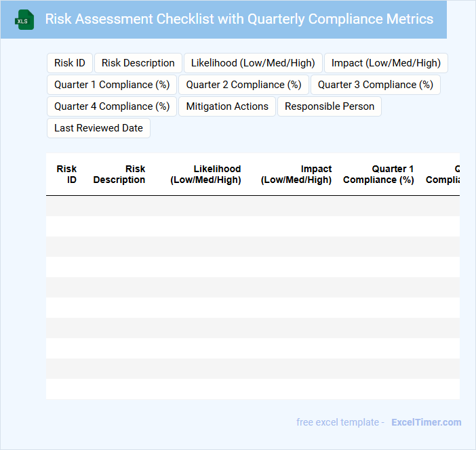Click the Risk ID column header

pos(66,174)
